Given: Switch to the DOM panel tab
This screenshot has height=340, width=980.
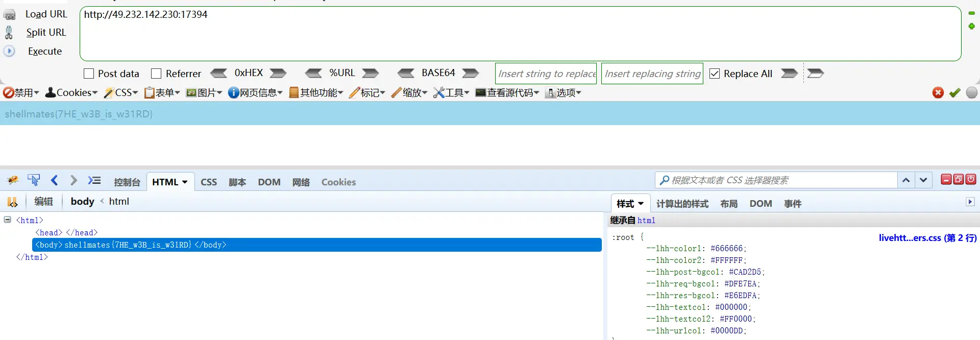Looking at the screenshot, I should pos(269,182).
